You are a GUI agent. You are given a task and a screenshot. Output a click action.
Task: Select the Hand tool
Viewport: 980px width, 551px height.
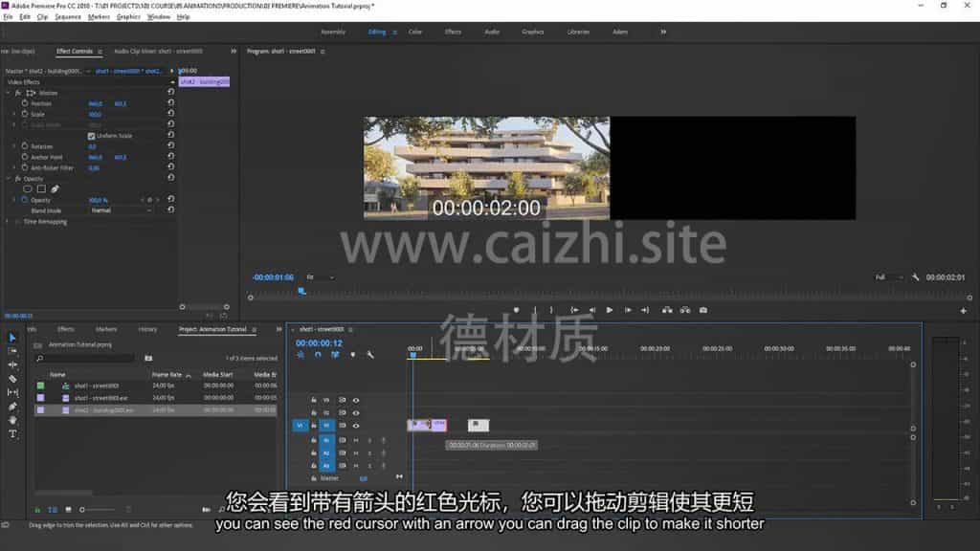[12, 420]
